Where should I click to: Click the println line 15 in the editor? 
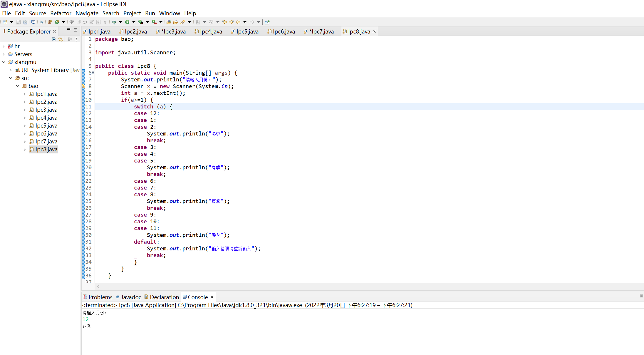(188, 134)
